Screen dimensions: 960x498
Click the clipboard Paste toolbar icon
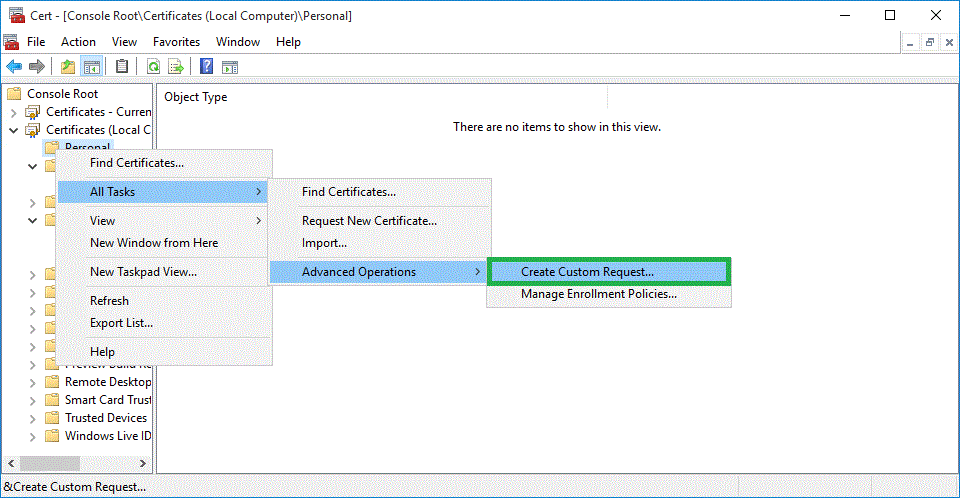[x=122, y=67]
